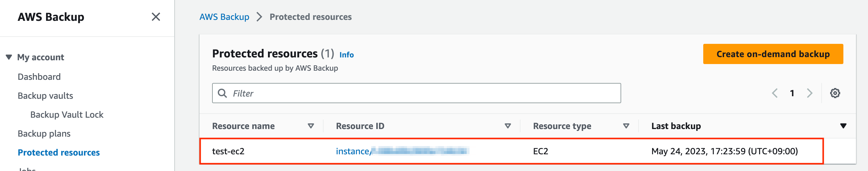
Task: Open table preferences gear icon
Action: [835, 93]
